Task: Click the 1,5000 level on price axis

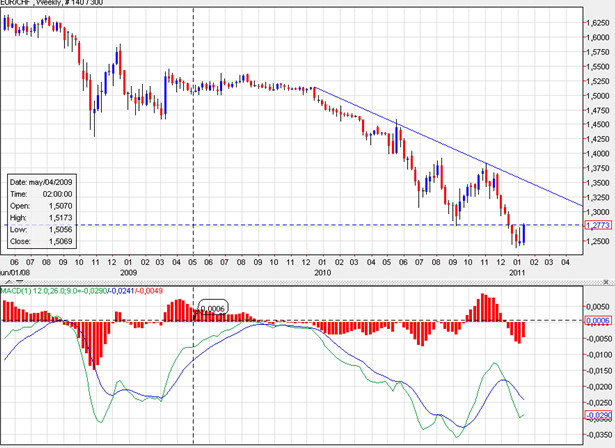Action: [596, 95]
